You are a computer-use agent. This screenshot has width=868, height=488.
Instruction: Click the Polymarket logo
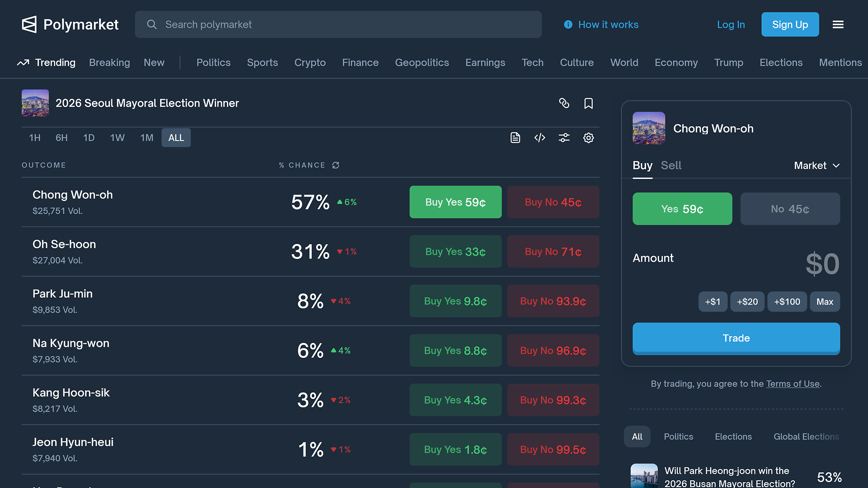[70, 24]
